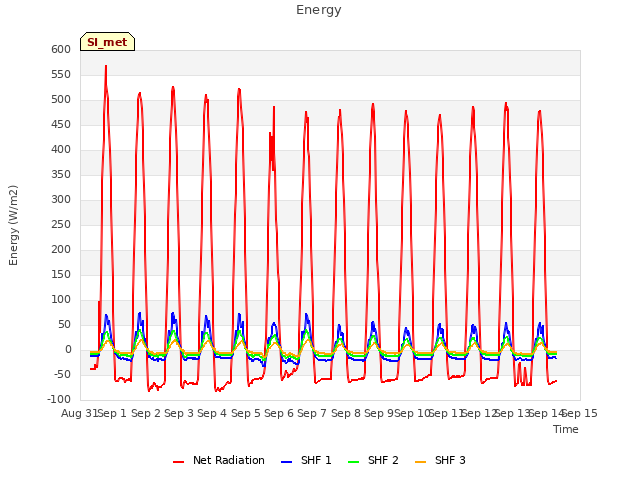
Task: Click the 100 y-axis tick label
Action: coord(61,300)
